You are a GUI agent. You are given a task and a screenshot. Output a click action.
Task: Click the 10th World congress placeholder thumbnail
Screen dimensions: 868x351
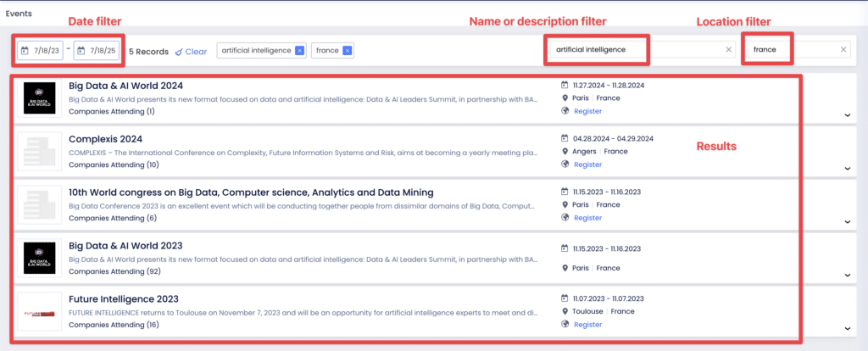(x=39, y=205)
